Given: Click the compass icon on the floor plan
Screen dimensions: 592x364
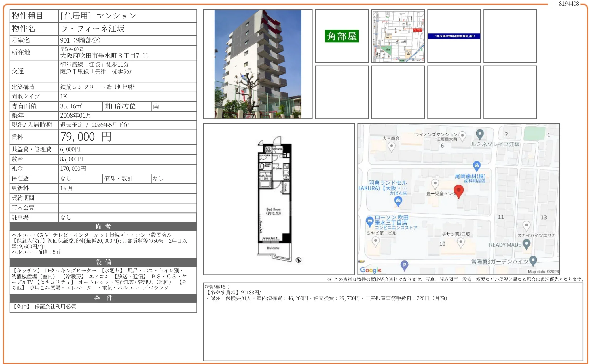Looking at the screenshot, I should click(299, 260).
